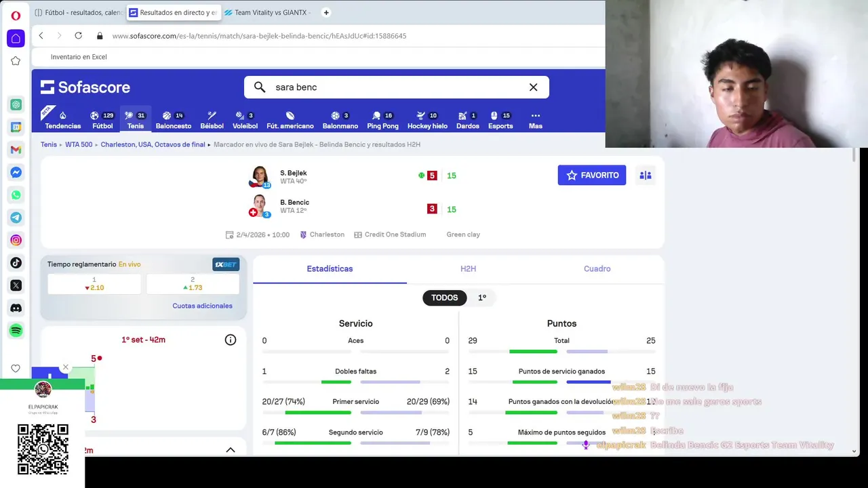Go back with the browser back arrow
This screenshot has width=868, height=488.
point(41,35)
